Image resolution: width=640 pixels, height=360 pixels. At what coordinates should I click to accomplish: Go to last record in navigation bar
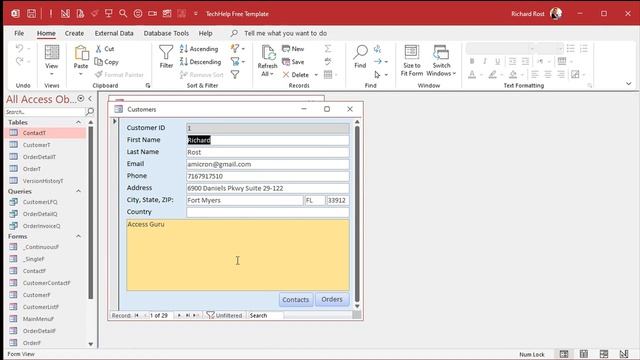click(188, 315)
